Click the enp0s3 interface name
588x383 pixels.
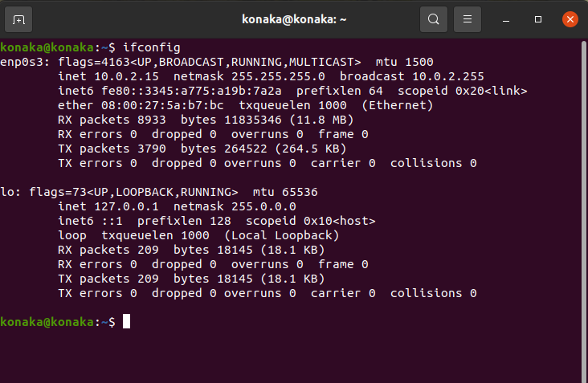tap(22, 62)
